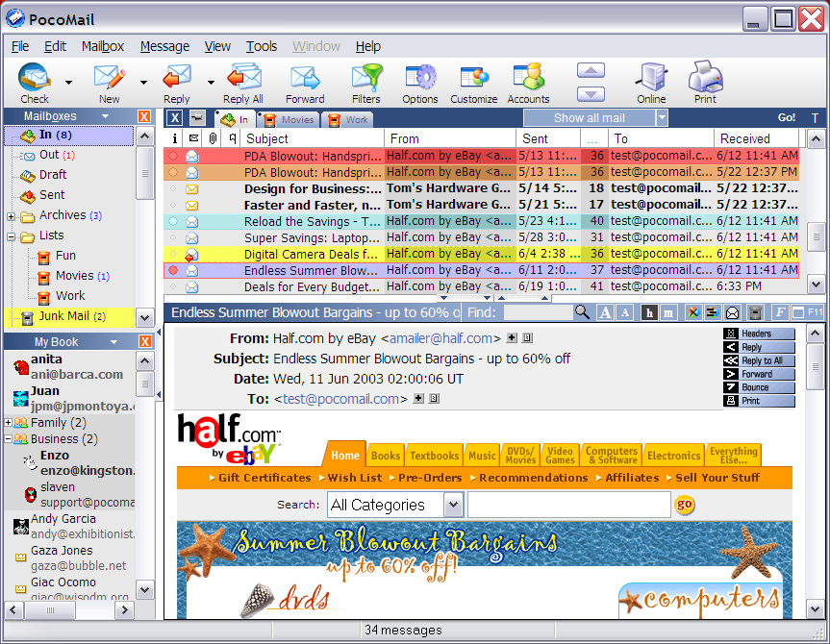
Task: Go to next message with the down arrow toolbar button
Action: tap(591, 94)
